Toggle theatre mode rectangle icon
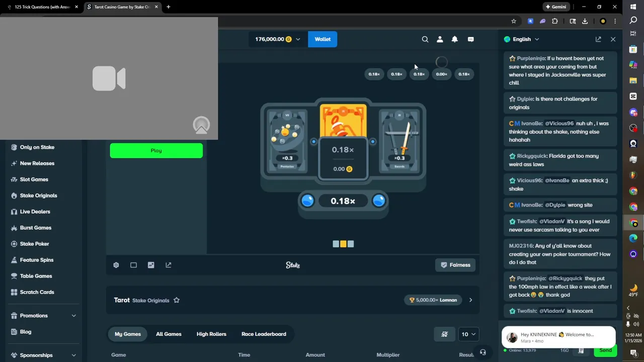 [x=133, y=265]
